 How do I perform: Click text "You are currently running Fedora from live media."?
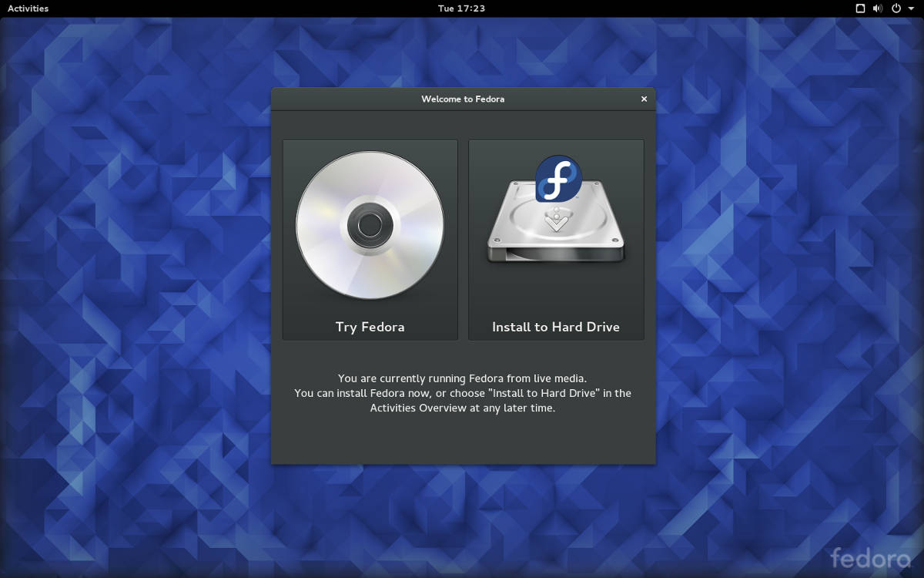click(x=463, y=378)
